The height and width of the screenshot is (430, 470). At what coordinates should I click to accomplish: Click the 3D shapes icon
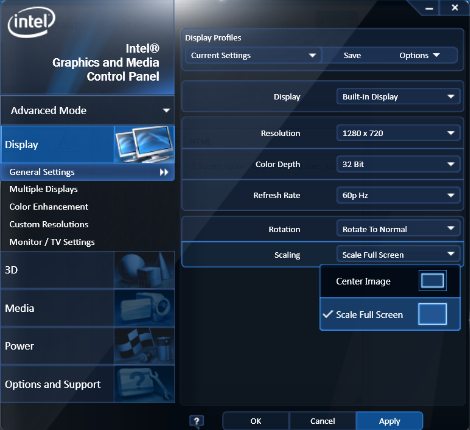tap(144, 270)
